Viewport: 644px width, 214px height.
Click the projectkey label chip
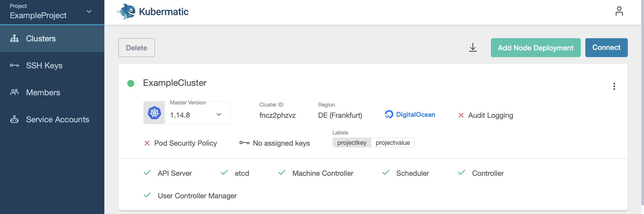[x=352, y=143]
